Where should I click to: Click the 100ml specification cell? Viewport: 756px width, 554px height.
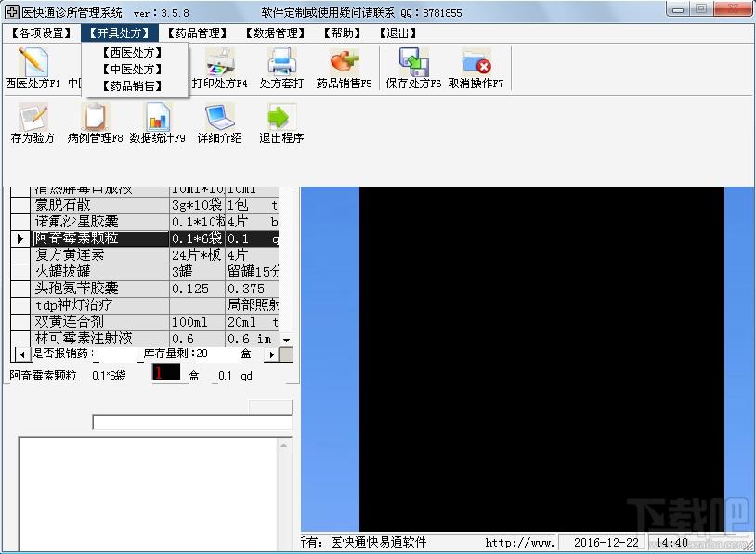[x=197, y=321]
